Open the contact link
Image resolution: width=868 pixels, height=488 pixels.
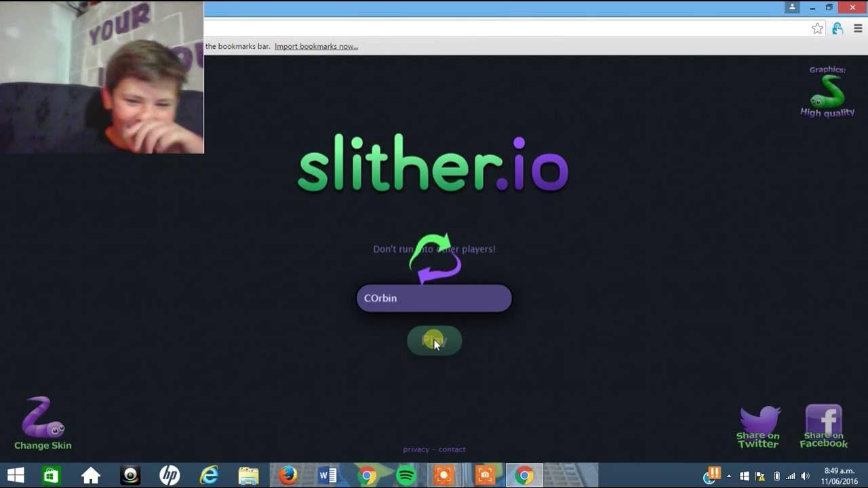click(452, 449)
